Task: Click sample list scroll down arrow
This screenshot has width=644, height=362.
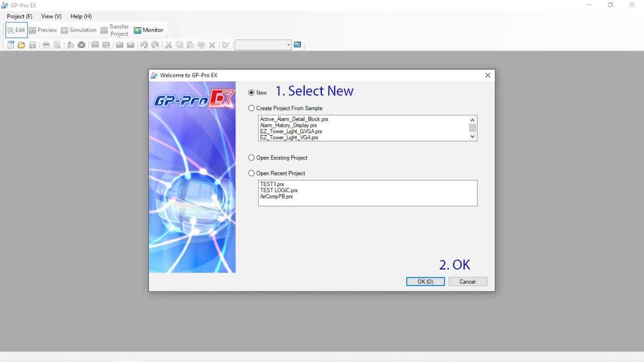Action: coord(472,136)
